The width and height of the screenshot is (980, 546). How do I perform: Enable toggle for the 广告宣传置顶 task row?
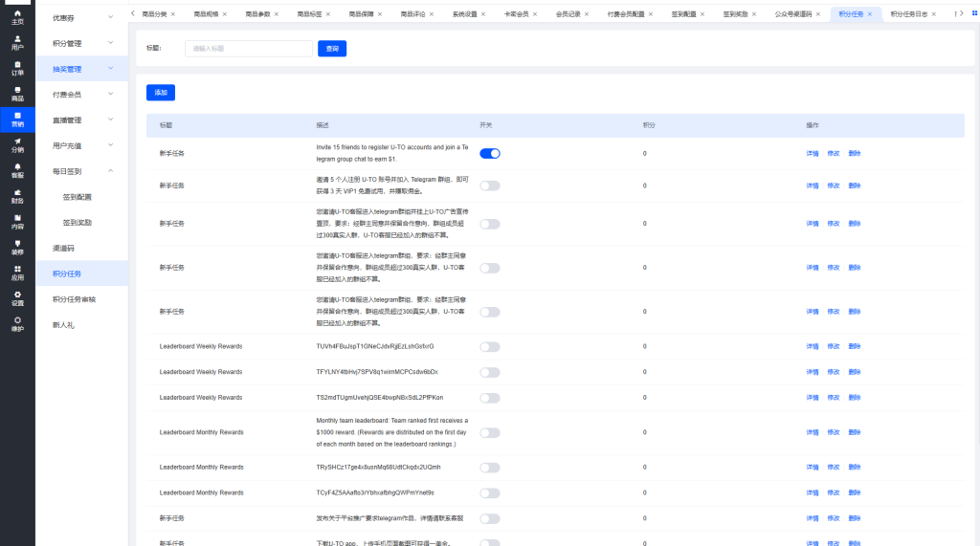[490, 224]
